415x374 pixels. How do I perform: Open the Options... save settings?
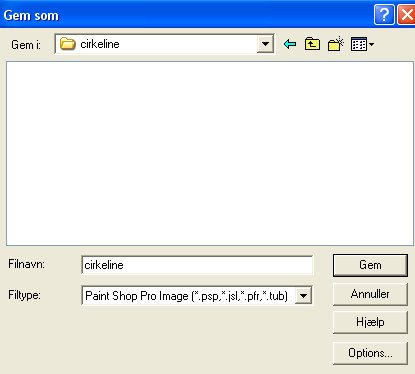370,353
